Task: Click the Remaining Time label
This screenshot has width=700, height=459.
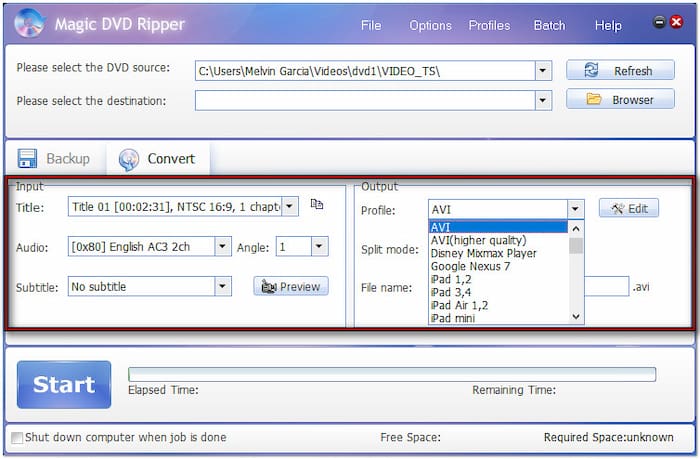Action: [x=514, y=390]
